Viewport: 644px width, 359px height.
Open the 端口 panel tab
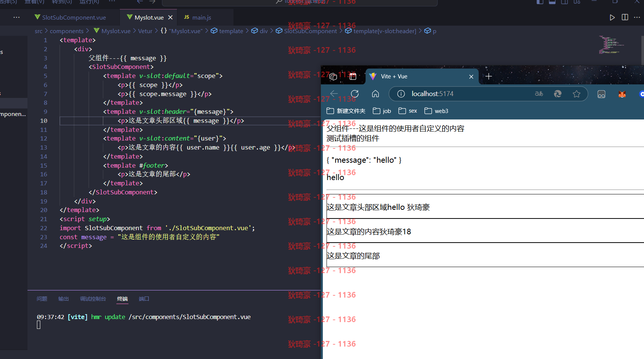click(x=144, y=299)
